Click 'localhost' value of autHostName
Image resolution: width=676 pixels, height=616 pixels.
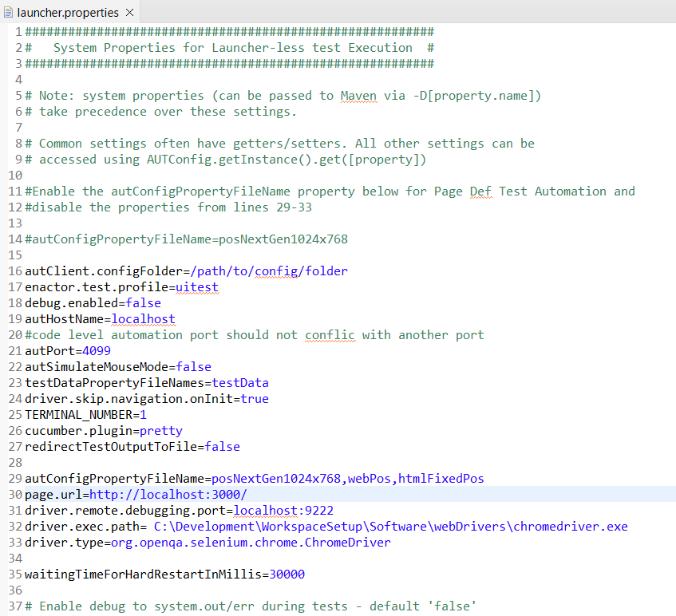[144, 319]
